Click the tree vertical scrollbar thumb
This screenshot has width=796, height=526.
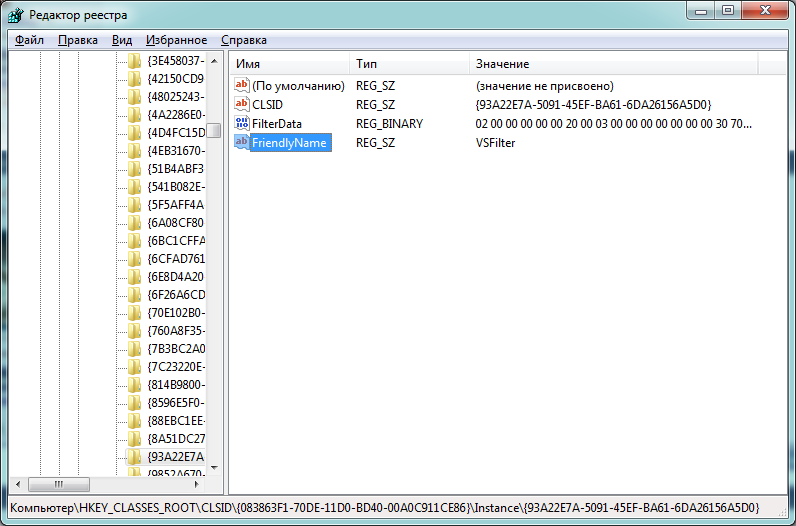(214, 130)
